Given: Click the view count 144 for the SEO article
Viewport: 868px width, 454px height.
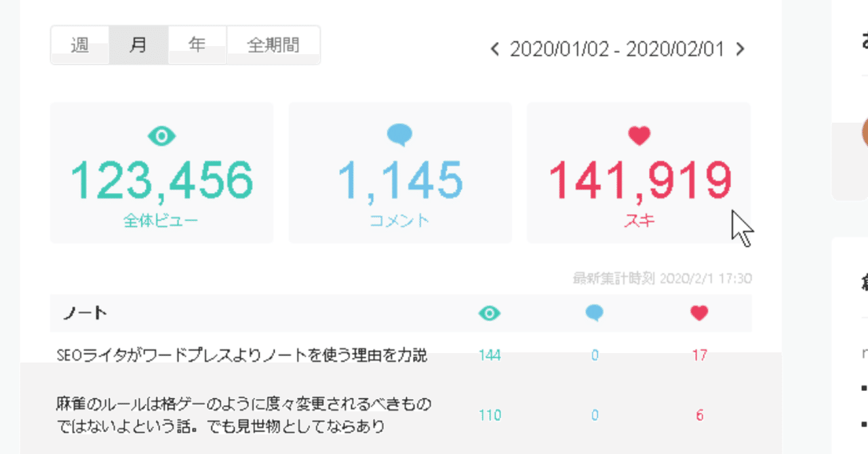Looking at the screenshot, I should pos(489,355).
